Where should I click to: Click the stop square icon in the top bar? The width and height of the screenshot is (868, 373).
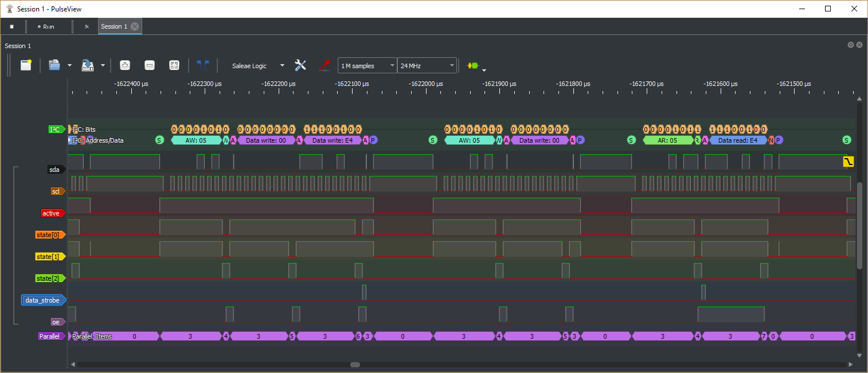coord(11,26)
